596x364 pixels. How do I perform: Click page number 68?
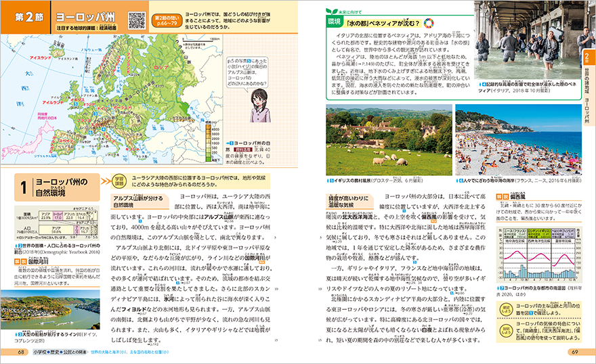(x=21, y=352)
